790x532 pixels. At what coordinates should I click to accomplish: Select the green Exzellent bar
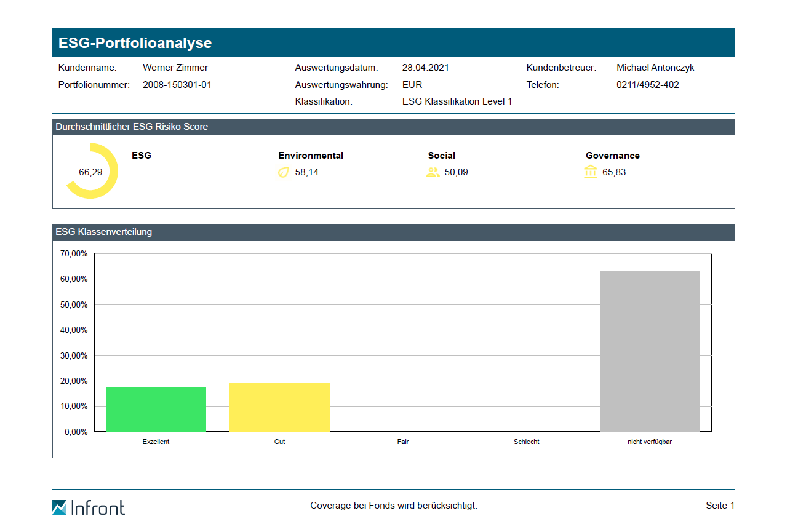point(156,409)
